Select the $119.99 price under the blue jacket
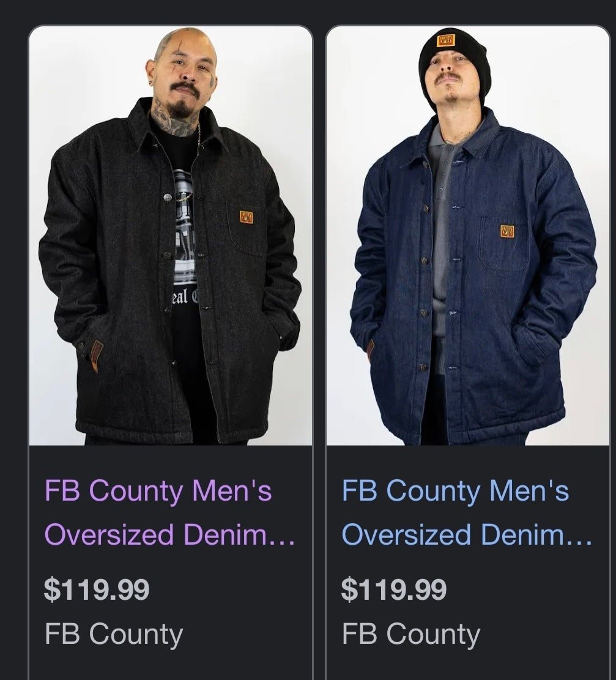The width and height of the screenshot is (616, 680). [x=393, y=589]
